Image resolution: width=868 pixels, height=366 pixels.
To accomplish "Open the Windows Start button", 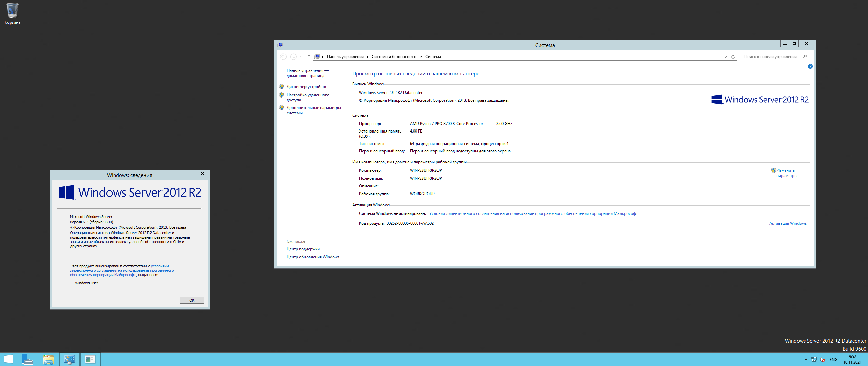I will point(8,359).
